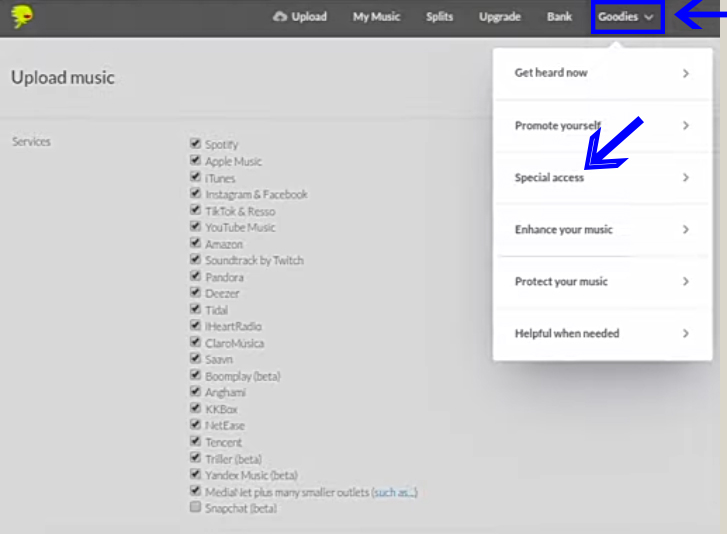This screenshot has width=727, height=534.
Task: Uncheck the Yandex Music (beta) checkbox
Action: click(x=195, y=474)
